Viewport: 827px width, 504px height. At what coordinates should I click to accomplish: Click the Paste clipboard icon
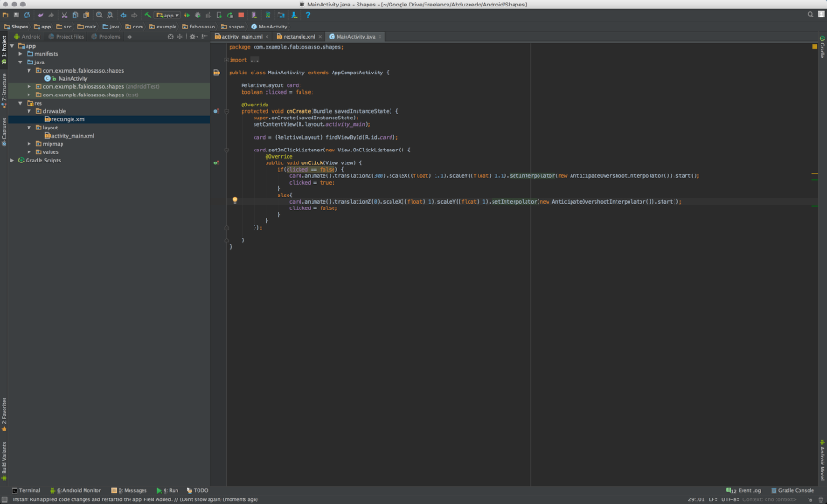(86, 16)
